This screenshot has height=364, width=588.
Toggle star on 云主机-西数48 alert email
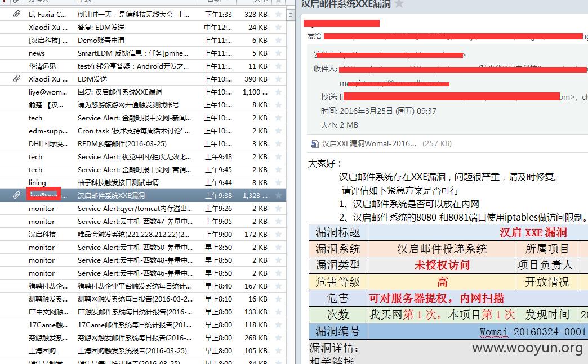click(x=278, y=260)
